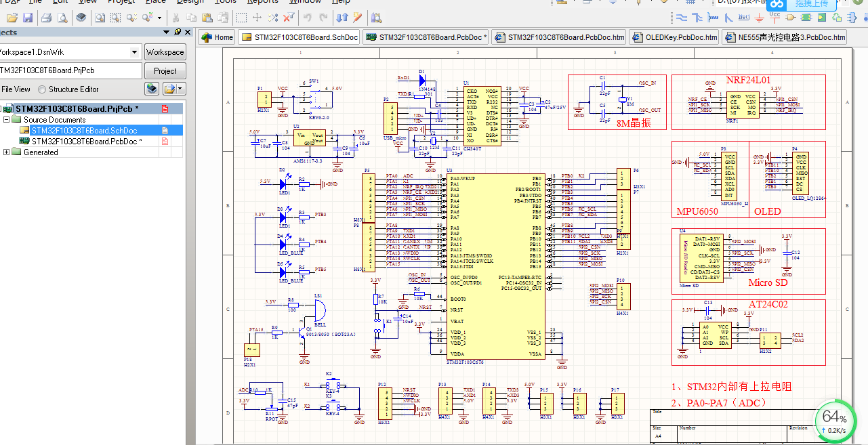Click the Open document folder icon
Image resolution: width=868 pixels, height=445 pixels.
coord(12,18)
